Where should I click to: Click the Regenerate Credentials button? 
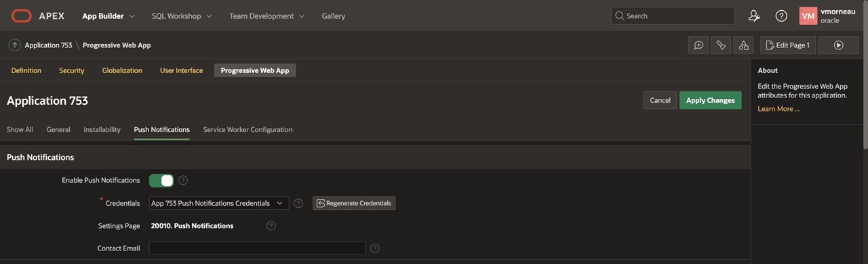pyautogui.click(x=354, y=203)
